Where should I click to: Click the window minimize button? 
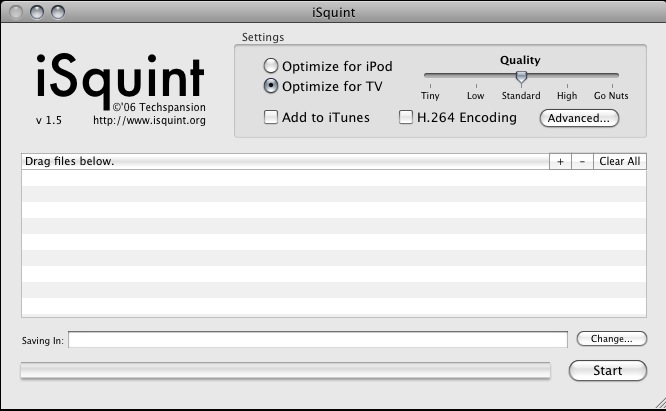(x=37, y=12)
